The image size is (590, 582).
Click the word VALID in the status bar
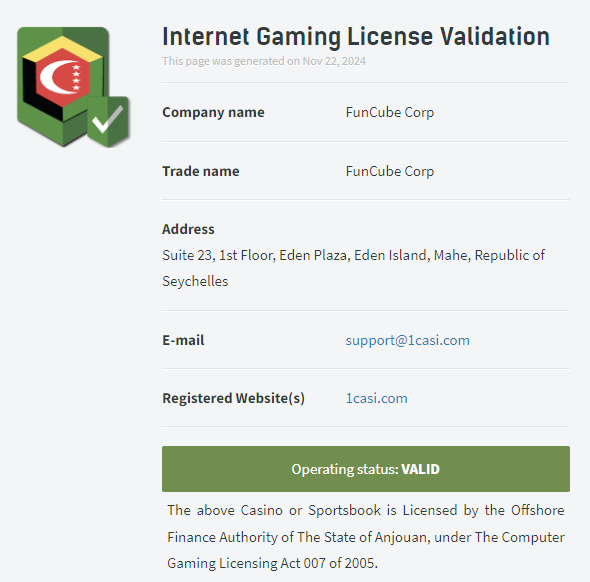(420, 469)
